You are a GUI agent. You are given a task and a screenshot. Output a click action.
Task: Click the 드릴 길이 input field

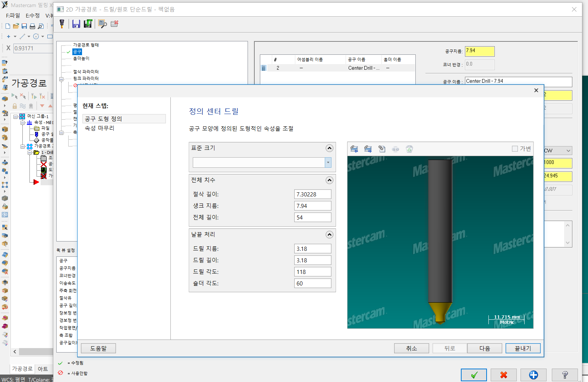click(313, 260)
